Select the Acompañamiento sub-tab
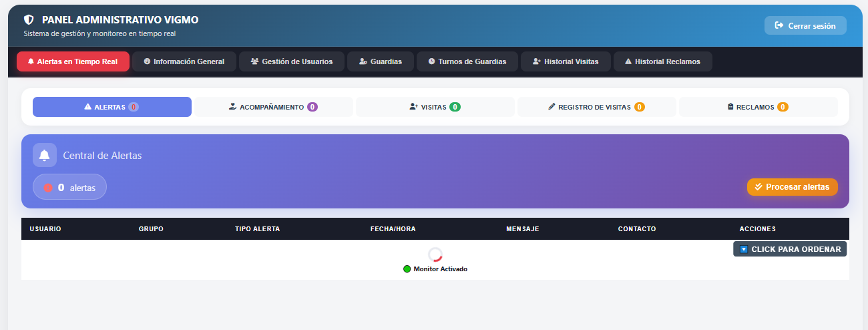868x330 pixels. click(274, 107)
